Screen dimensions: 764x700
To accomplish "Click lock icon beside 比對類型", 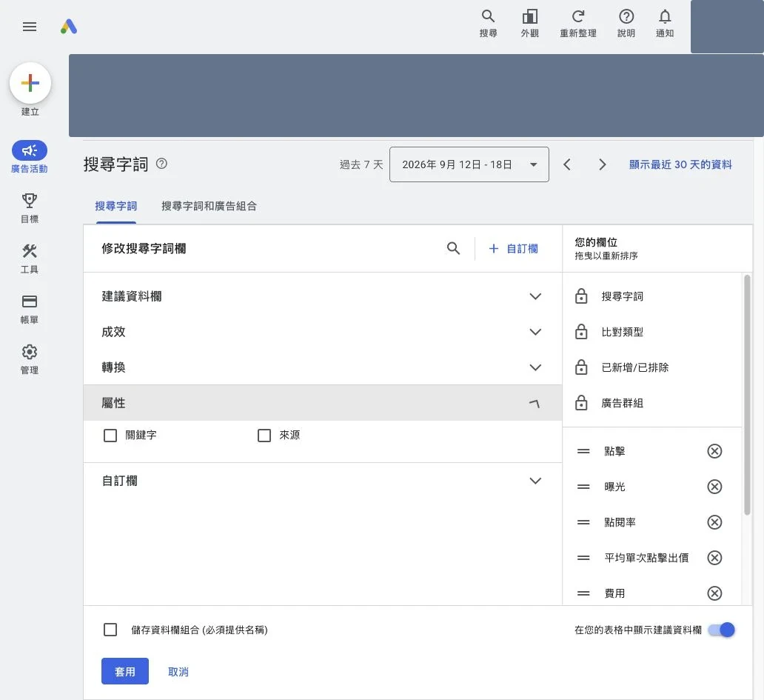I will click(x=581, y=331).
